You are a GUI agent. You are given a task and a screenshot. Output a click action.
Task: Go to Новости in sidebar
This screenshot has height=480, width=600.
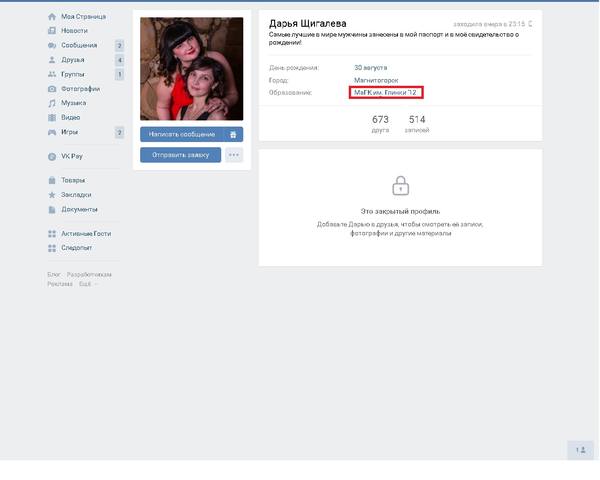tap(74, 31)
